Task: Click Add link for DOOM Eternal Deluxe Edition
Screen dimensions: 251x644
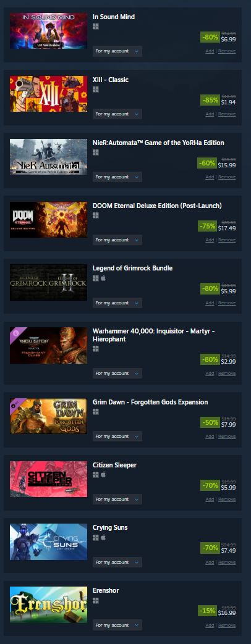Action: point(210,240)
